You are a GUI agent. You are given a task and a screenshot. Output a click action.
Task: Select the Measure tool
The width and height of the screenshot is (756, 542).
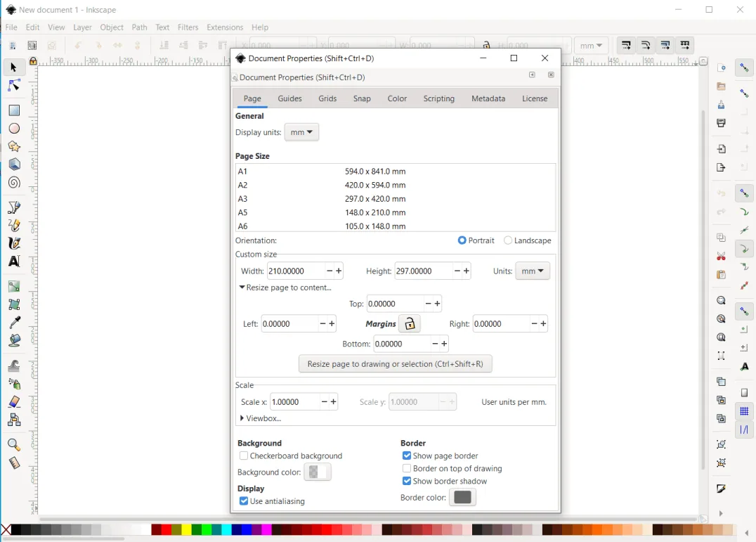14,463
